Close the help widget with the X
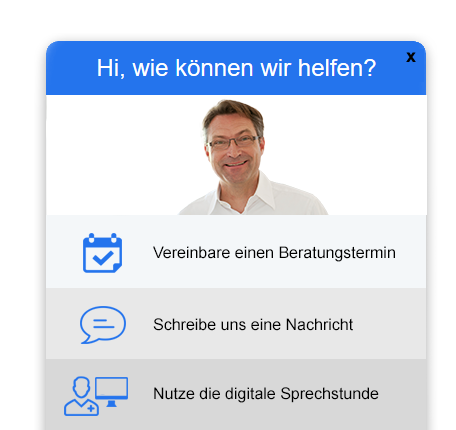The height and width of the screenshot is (430, 456). click(411, 57)
